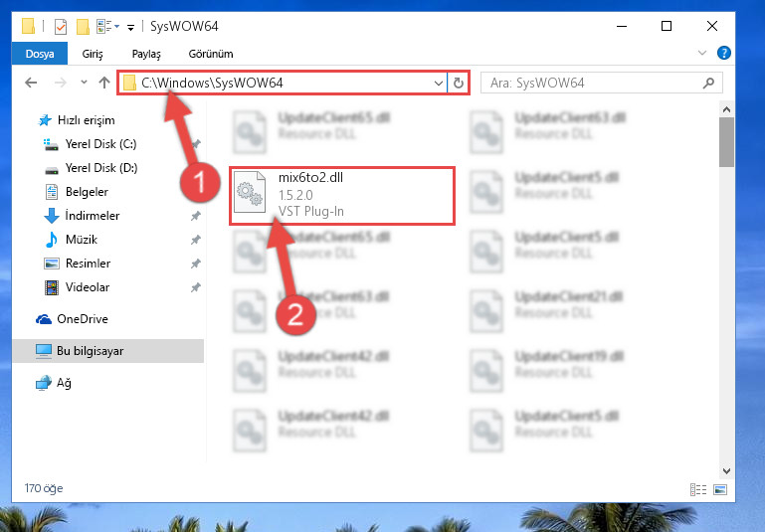Click the vertical scrollbar thumb
The width and height of the screenshot is (765, 532).
click(x=726, y=142)
